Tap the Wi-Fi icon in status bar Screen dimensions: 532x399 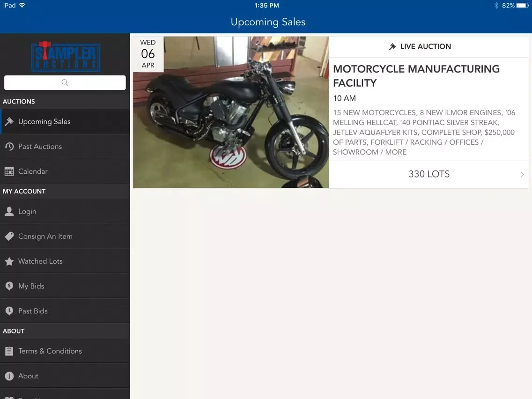pos(22,5)
